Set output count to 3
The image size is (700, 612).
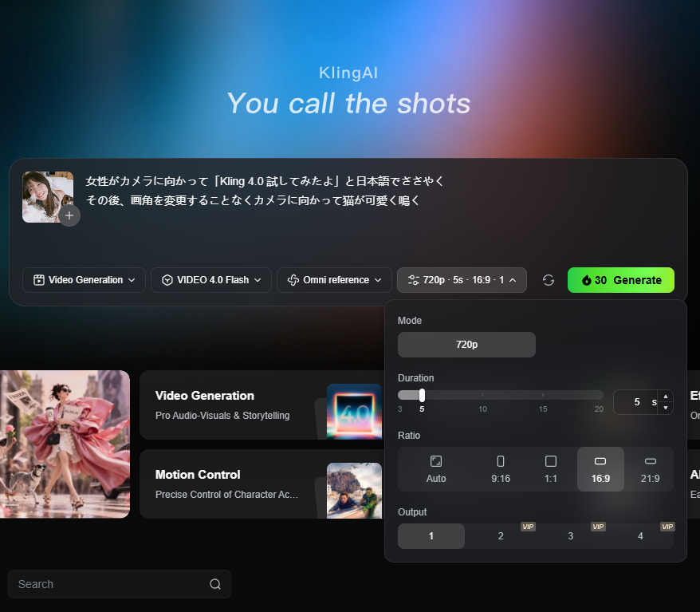[x=570, y=536]
